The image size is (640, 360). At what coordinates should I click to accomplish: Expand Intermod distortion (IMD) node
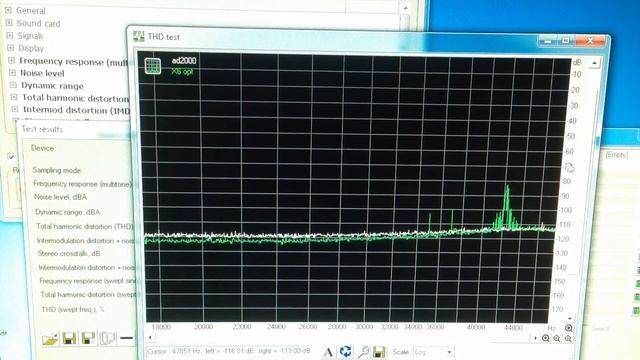(15, 109)
